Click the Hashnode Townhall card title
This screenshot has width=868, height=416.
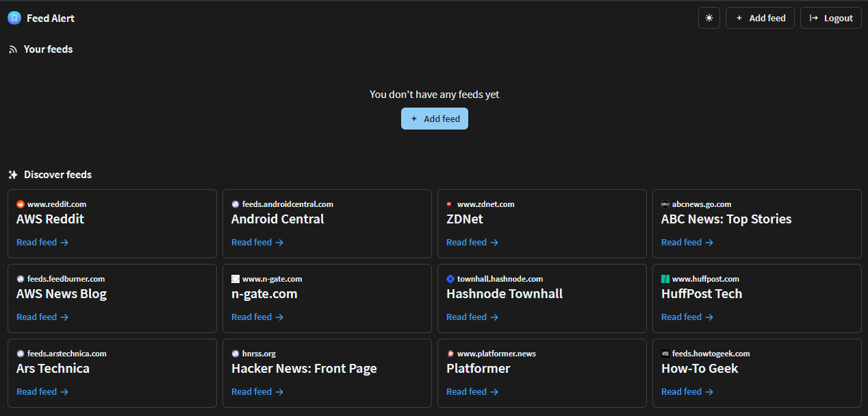coord(505,294)
